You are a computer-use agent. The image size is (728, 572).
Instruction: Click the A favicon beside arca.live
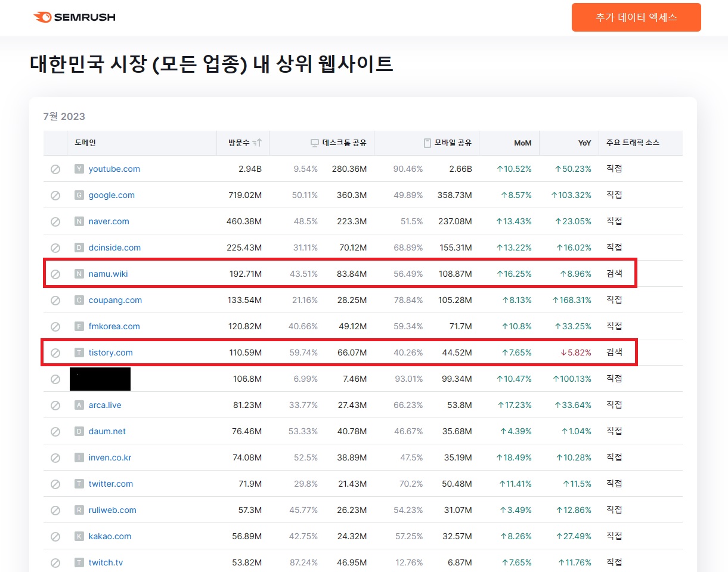click(x=79, y=405)
